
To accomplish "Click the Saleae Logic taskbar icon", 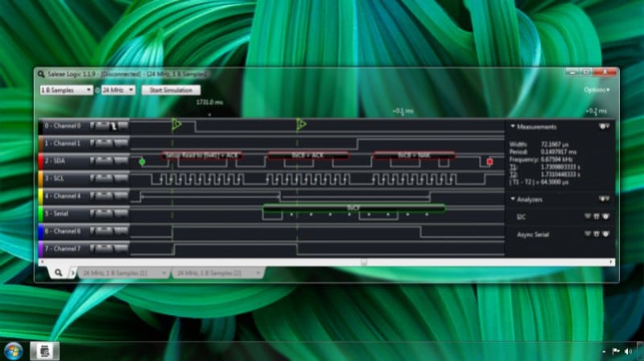I will click(x=44, y=351).
